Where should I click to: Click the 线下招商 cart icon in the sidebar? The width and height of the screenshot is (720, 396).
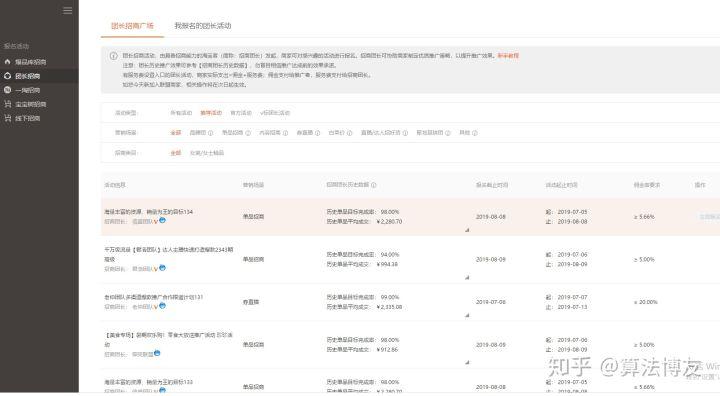click(x=7, y=118)
